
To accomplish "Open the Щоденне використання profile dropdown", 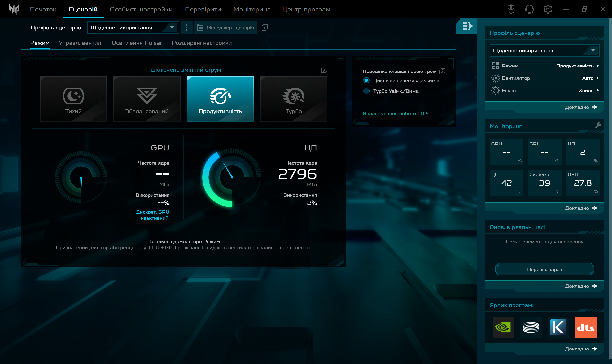I will (x=133, y=28).
